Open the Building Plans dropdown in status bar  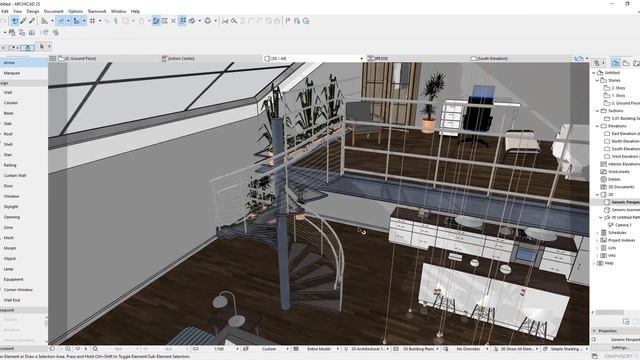click(x=418, y=349)
